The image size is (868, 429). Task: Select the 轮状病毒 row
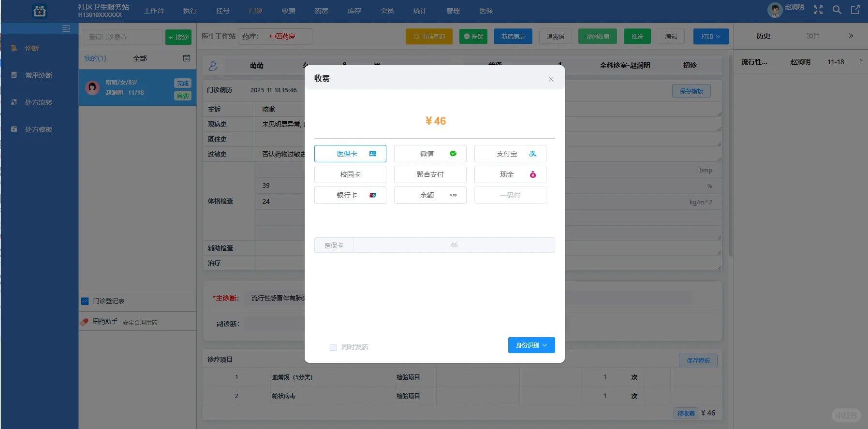pos(462,396)
